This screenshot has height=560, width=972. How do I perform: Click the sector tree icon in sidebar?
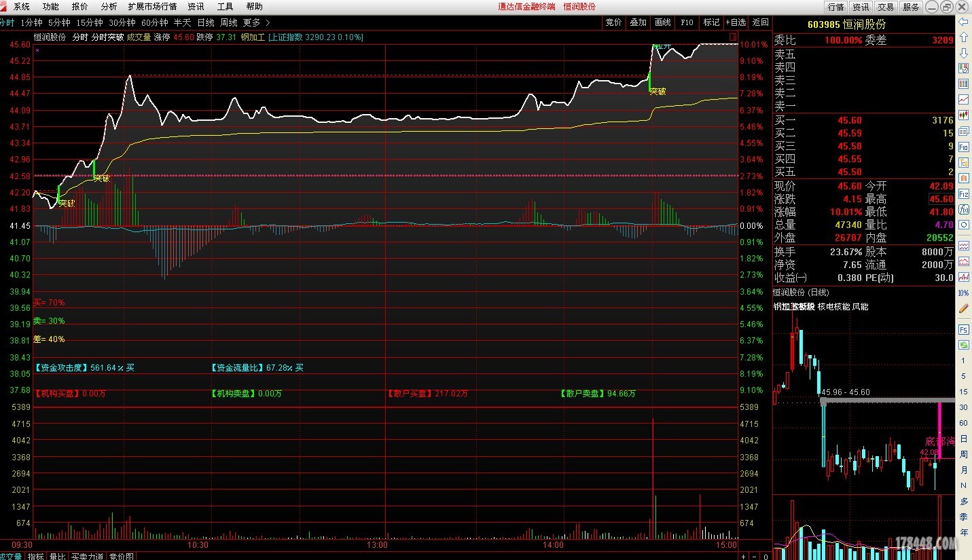(963, 162)
